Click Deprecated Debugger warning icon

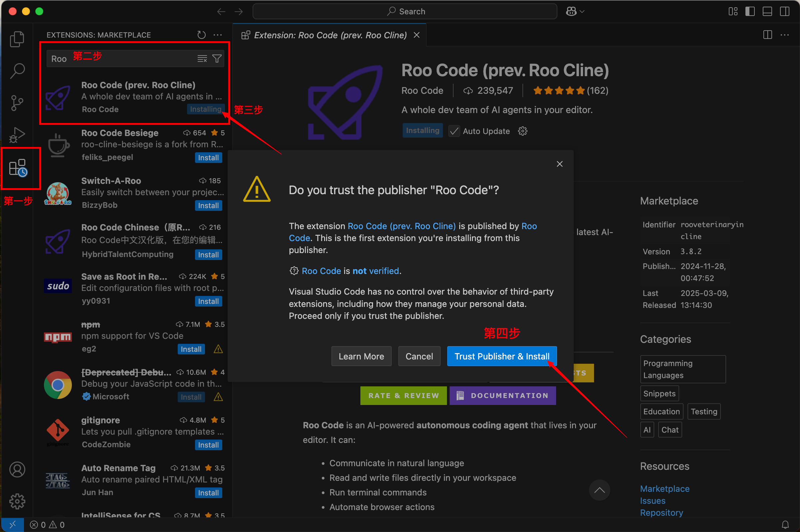218,397
